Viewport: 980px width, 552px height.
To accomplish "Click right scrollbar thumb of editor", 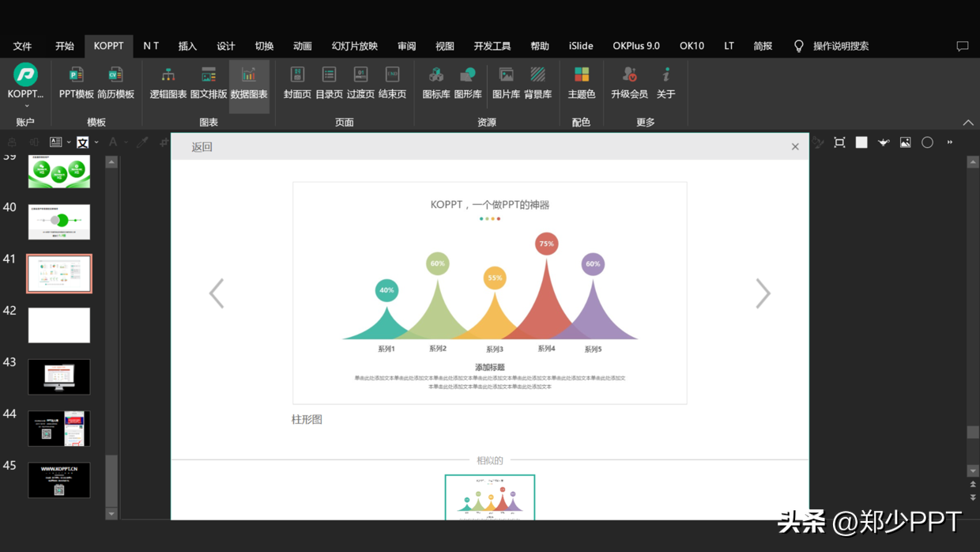I will [973, 433].
